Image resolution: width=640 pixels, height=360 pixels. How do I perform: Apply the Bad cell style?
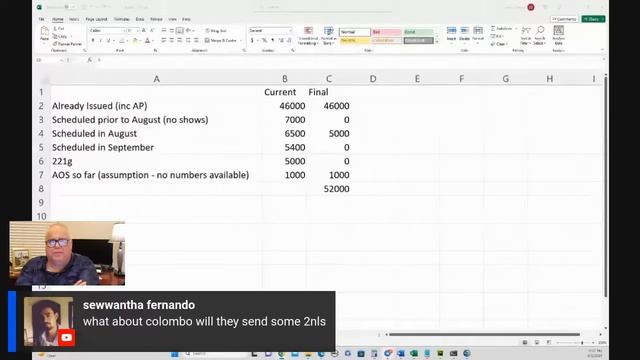(387, 32)
